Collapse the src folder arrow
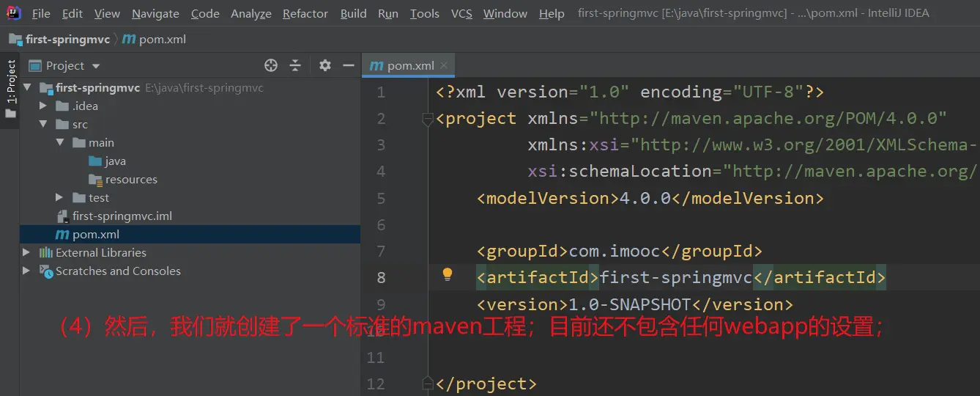Viewport: 980px width, 396px height. 43,125
